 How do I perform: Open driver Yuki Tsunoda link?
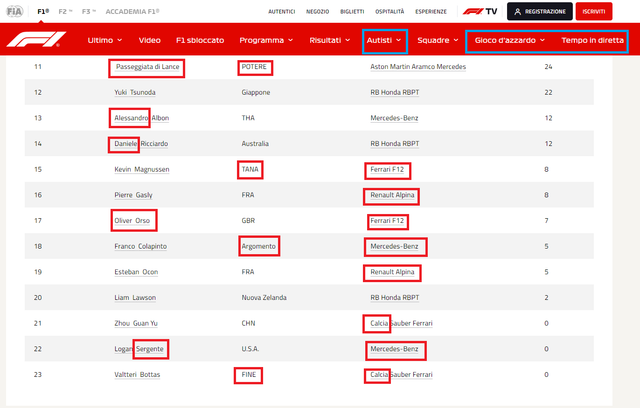135,92
